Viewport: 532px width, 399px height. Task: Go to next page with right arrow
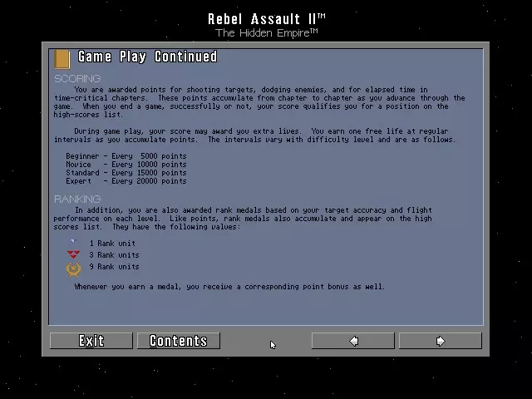coord(441,340)
